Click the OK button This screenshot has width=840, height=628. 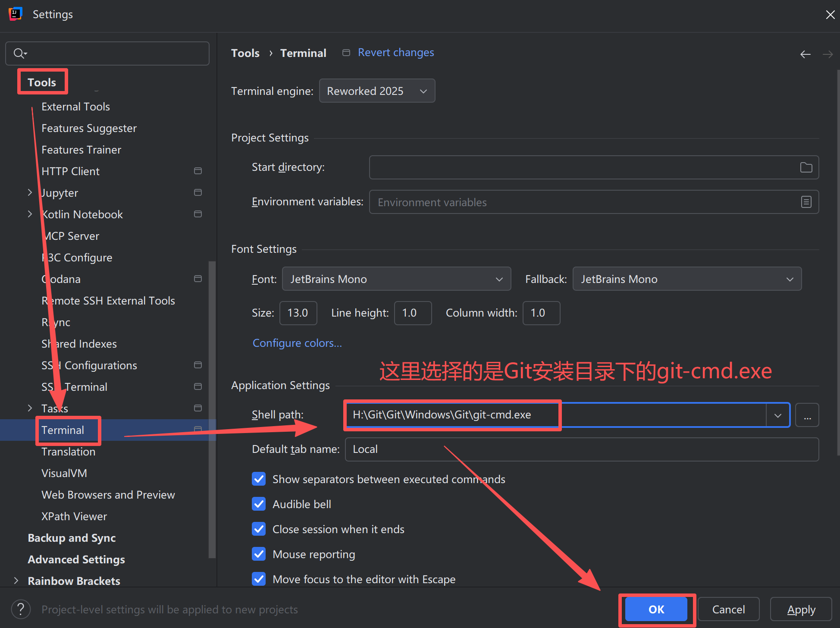tap(656, 609)
